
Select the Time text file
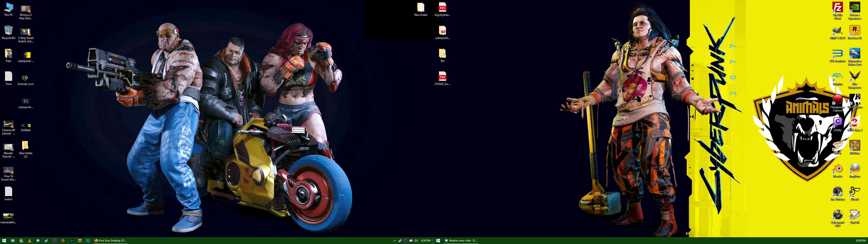coord(8,79)
